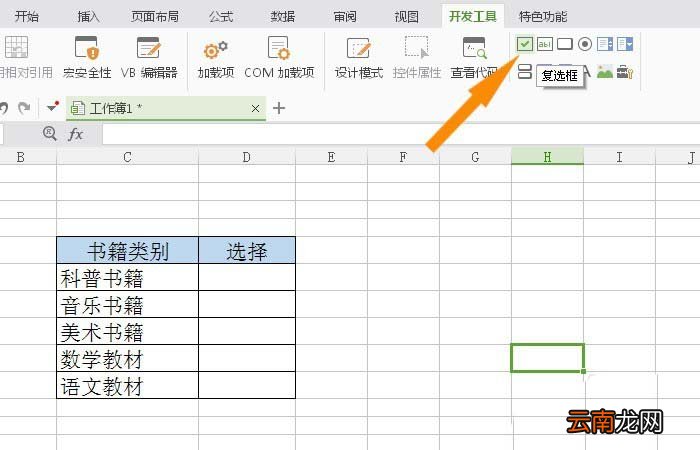Insert a list box control

pos(605,44)
